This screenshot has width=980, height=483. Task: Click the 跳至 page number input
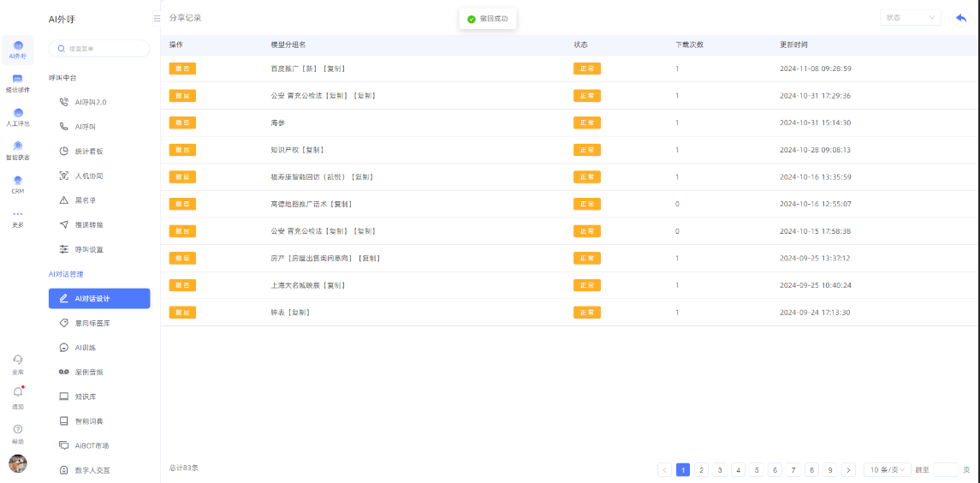click(946, 469)
